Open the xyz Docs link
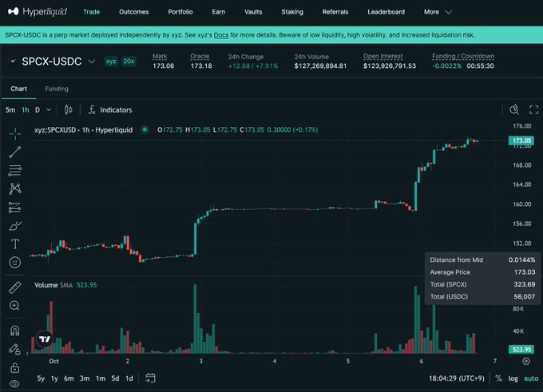543x392 pixels. [221, 35]
